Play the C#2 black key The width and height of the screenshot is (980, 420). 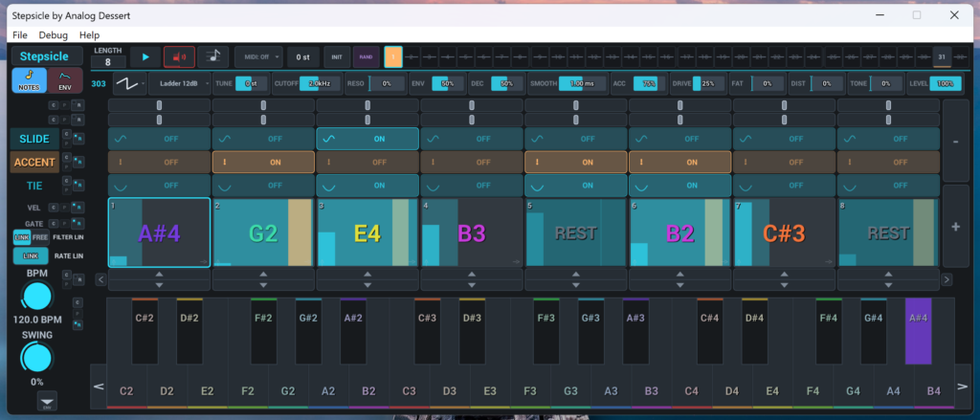tap(145, 330)
